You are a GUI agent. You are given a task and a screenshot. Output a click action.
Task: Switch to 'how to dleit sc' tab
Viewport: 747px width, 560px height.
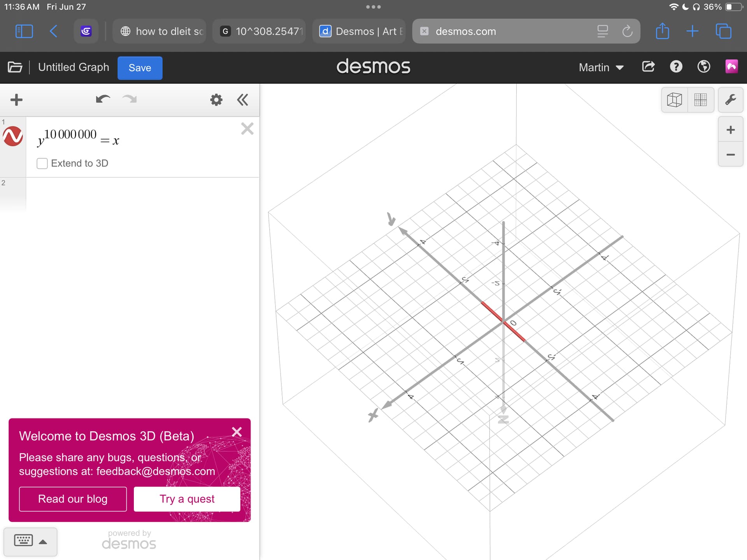click(160, 31)
